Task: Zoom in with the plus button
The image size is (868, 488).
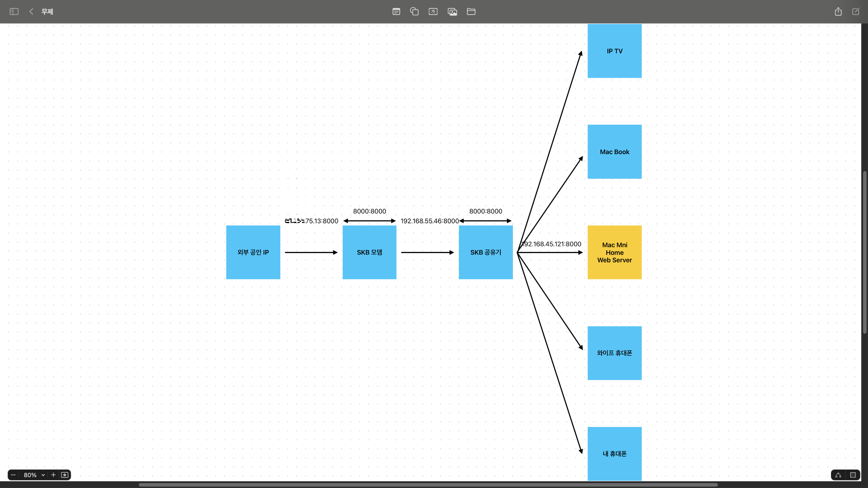Action: [53, 475]
